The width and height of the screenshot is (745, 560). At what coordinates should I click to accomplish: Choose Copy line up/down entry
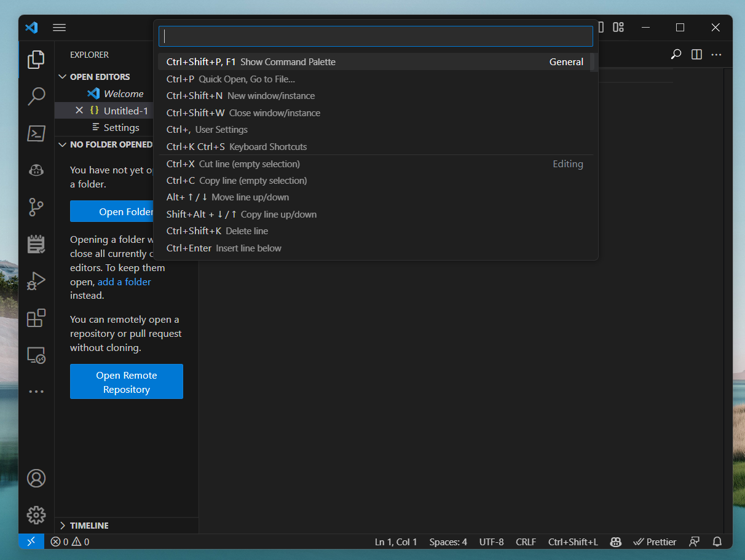(374, 214)
